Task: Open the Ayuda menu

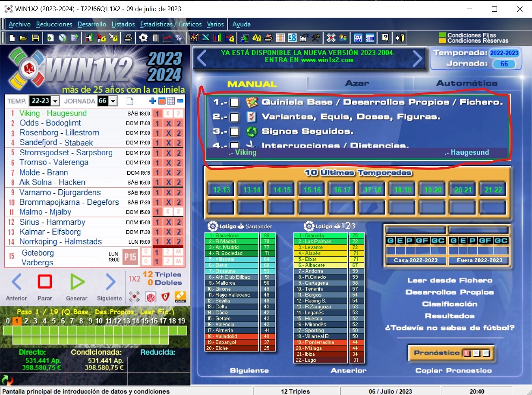Action: 242,24
